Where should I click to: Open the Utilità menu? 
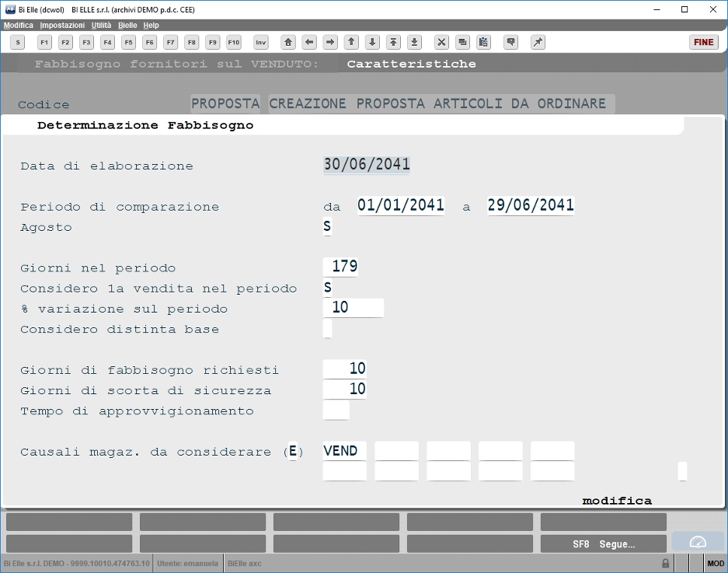coord(101,25)
